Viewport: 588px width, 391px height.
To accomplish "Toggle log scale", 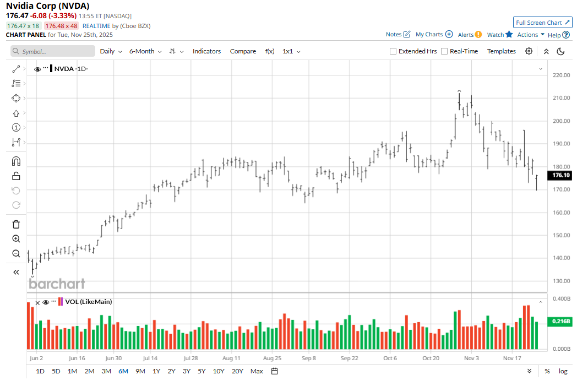I will pyautogui.click(x=563, y=371).
